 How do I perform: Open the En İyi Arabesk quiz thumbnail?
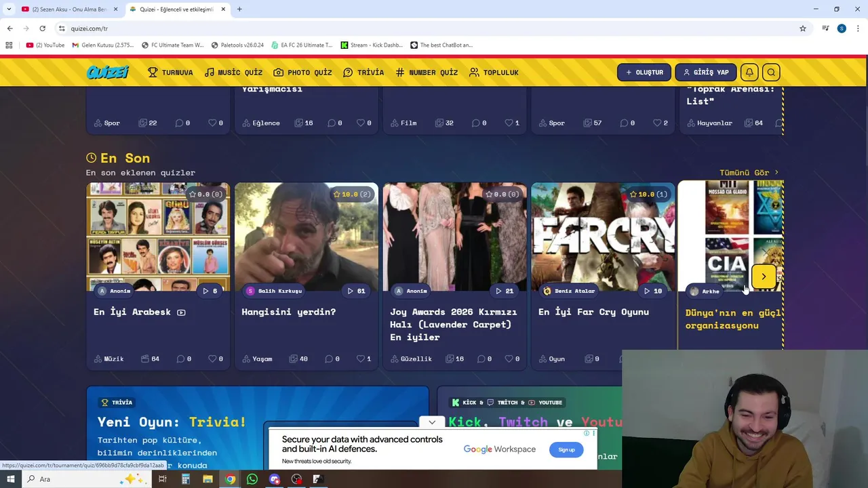point(158,237)
